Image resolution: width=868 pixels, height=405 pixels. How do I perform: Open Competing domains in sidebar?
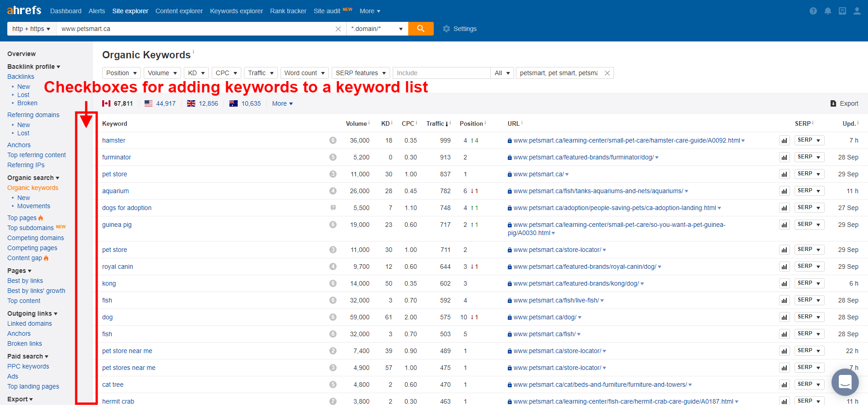pos(36,238)
